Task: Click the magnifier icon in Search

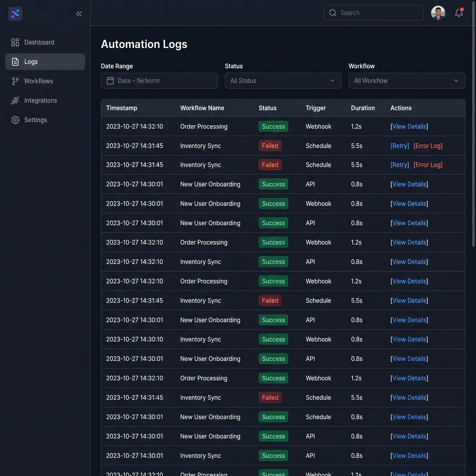Action: pyautogui.click(x=332, y=13)
